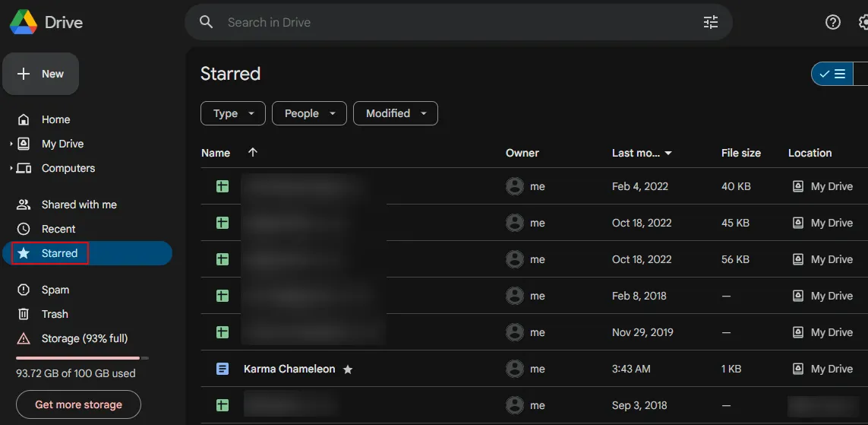Click Sheets icon in Nov 29, 2019 row
The height and width of the screenshot is (425, 868).
[x=222, y=332]
